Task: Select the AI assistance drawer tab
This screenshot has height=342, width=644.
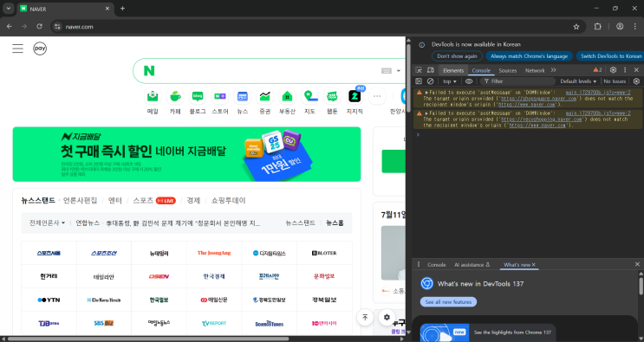Action: (x=472, y=265)
